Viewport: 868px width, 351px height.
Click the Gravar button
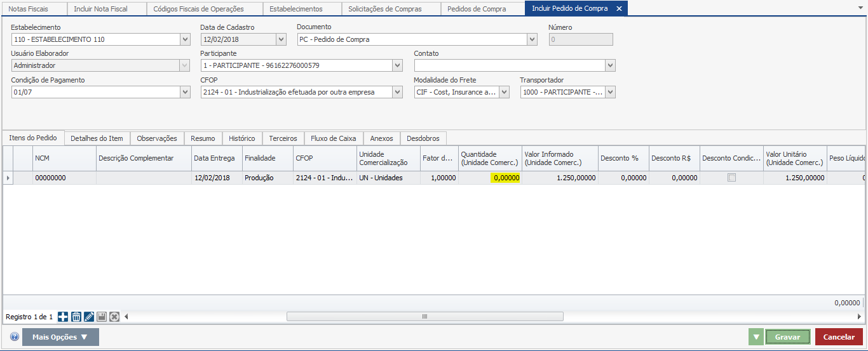pos(787,337)
